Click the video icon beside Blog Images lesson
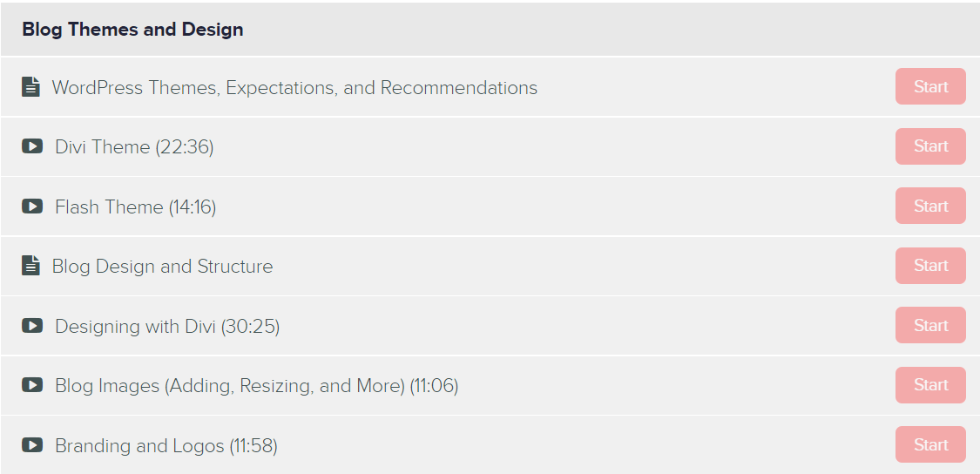 (32, 385)
